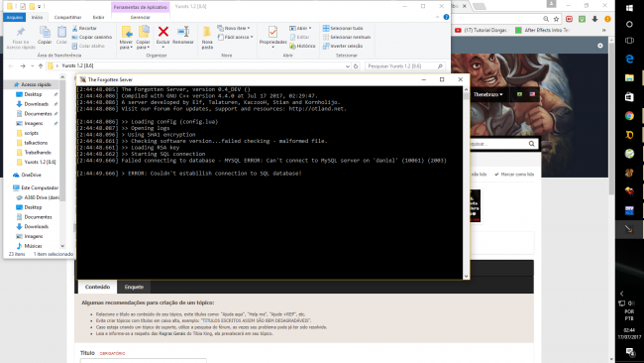Open Microsoft Edge from taskbar
The width and height of the screenshot is (644, 363).
[x=629, y=60]
